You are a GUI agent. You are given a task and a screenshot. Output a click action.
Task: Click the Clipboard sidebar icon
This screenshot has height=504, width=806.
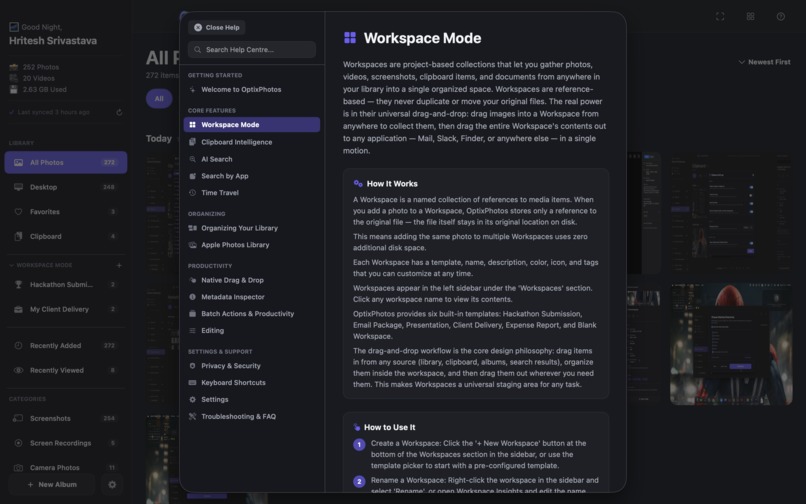(x=19, y=236)
